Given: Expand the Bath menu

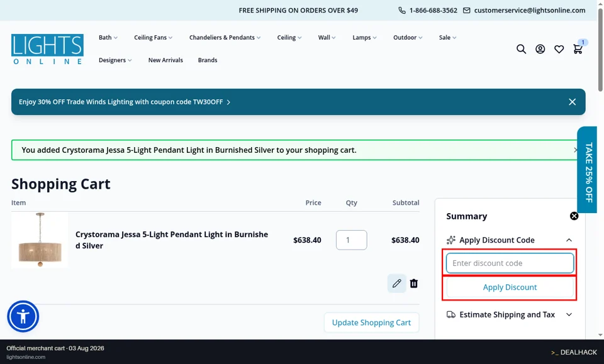Looking at the screenshot, I should point(108,37).
